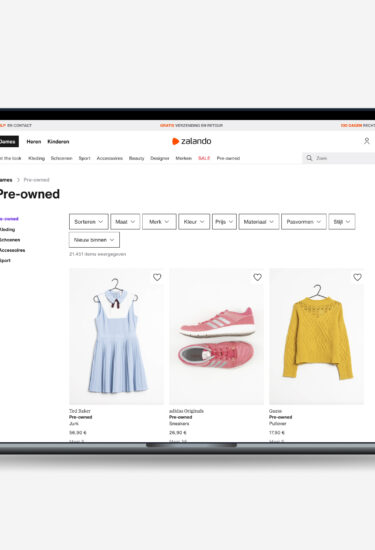
Task: Click the gratis verzending en retour banner text
Action: click(x=191, y=125)
